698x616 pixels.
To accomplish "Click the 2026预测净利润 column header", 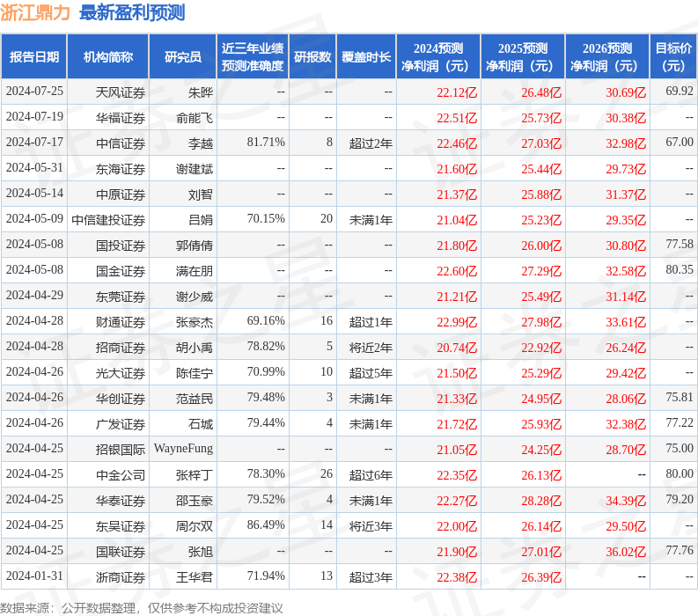I will tap(607, 56).
